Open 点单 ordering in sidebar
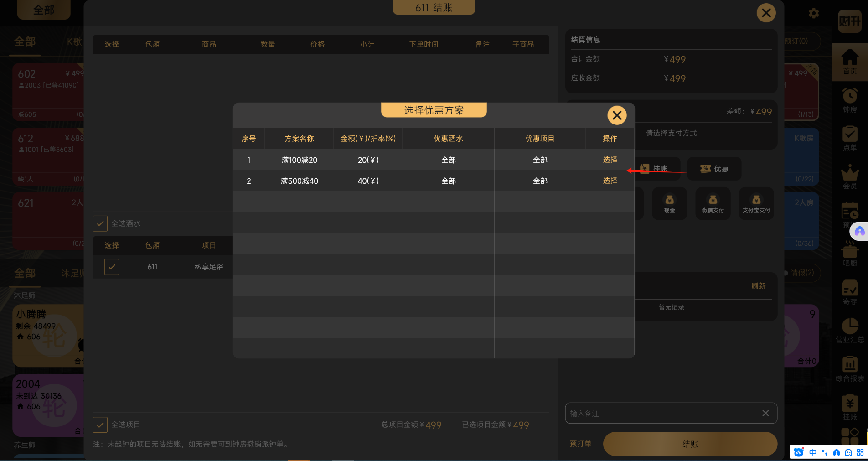This screenshot has height=461, width=868. (850, 139)
